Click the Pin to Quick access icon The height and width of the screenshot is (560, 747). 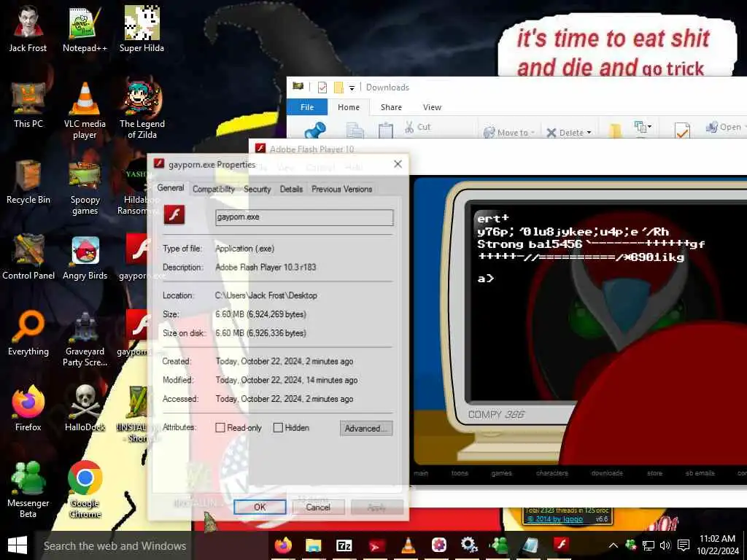coord(315,130)
